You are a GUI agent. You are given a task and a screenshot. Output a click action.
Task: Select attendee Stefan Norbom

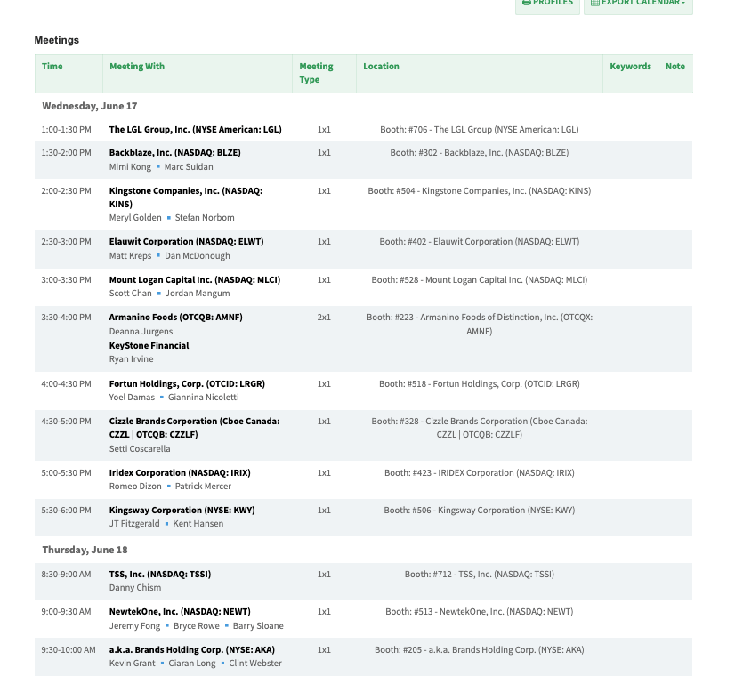[x=205, y=217]
